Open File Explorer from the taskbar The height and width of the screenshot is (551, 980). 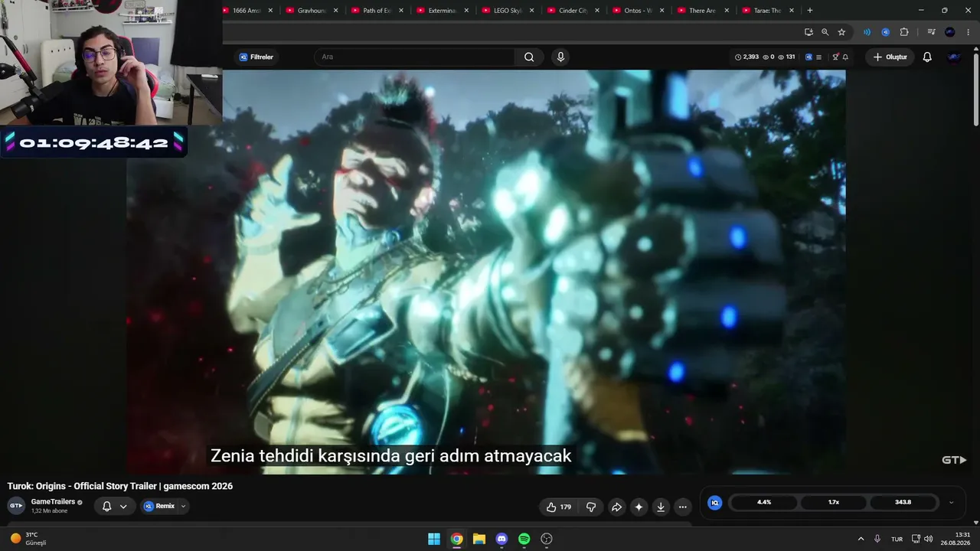coord(479,539)
